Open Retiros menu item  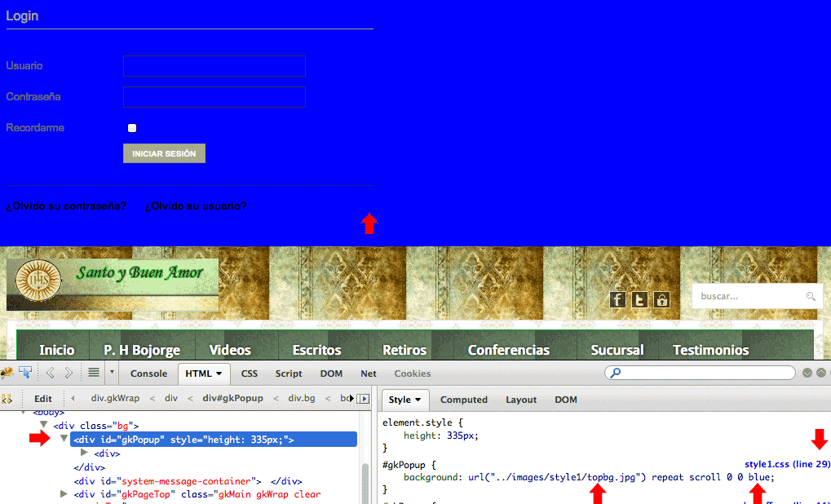[x=404, y=351]
